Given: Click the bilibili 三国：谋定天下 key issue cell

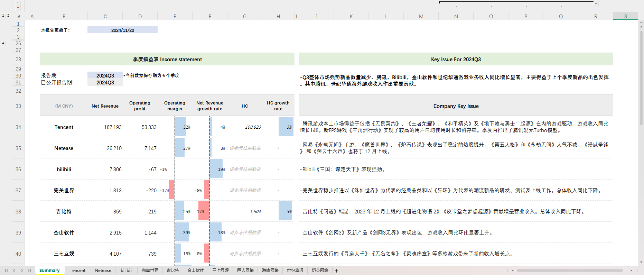Looking at the screenshot, I should pos(456,169).
